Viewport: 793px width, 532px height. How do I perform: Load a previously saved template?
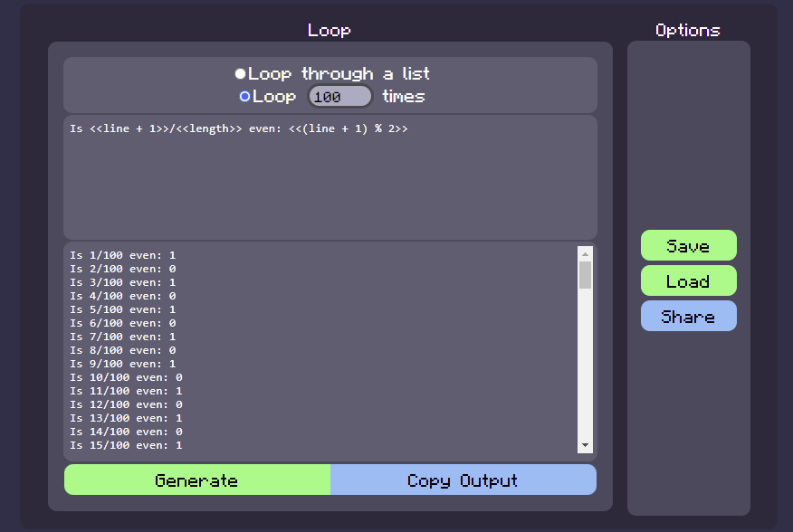pos(688,280)
